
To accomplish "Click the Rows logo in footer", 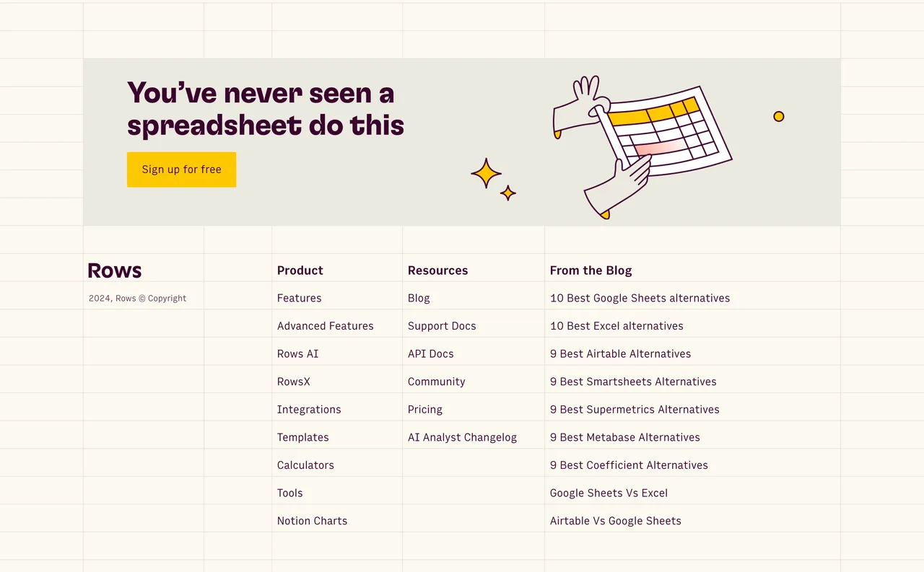I will 114,270.
